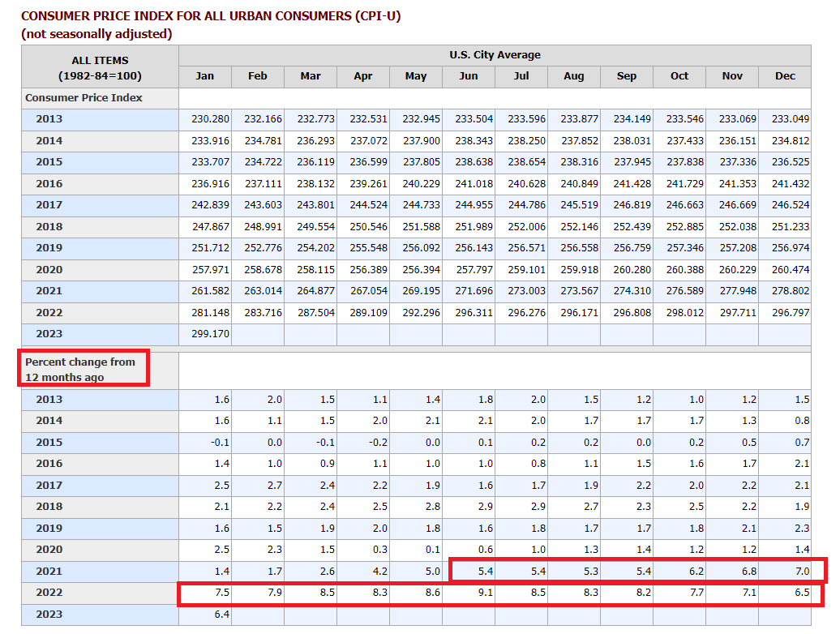Screen dimensions: 840x634
Task: Select percent change -0.2 for Apr 2015
Action: [x=378, y=443]
